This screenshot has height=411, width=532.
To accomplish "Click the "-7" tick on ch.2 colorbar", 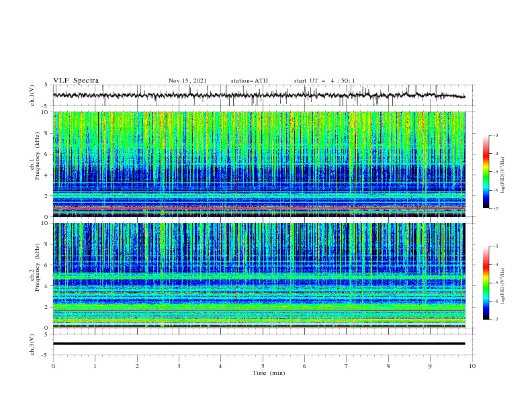I will point(496,319).
